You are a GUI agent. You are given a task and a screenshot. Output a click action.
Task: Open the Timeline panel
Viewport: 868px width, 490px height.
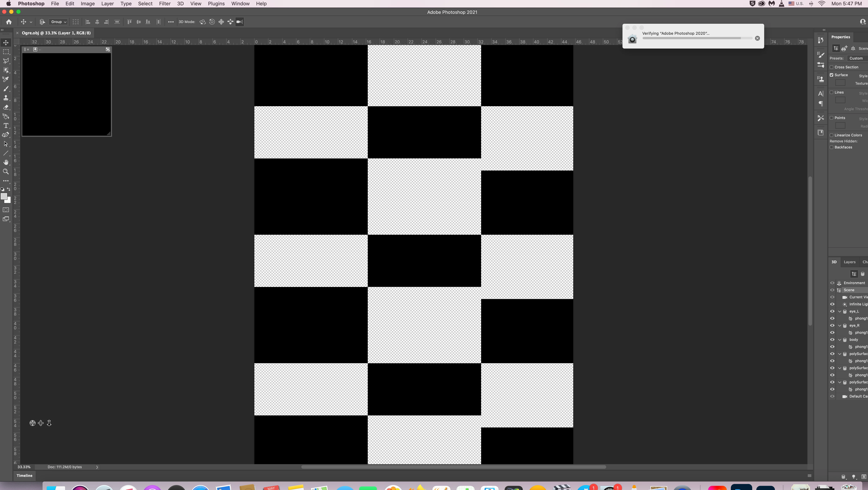[25, 475]
